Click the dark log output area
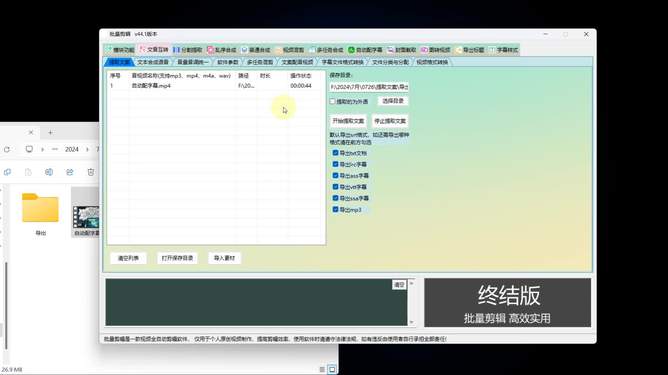This screenshot has height=375, width=668. pyautogui.click(x=256, y=303)
